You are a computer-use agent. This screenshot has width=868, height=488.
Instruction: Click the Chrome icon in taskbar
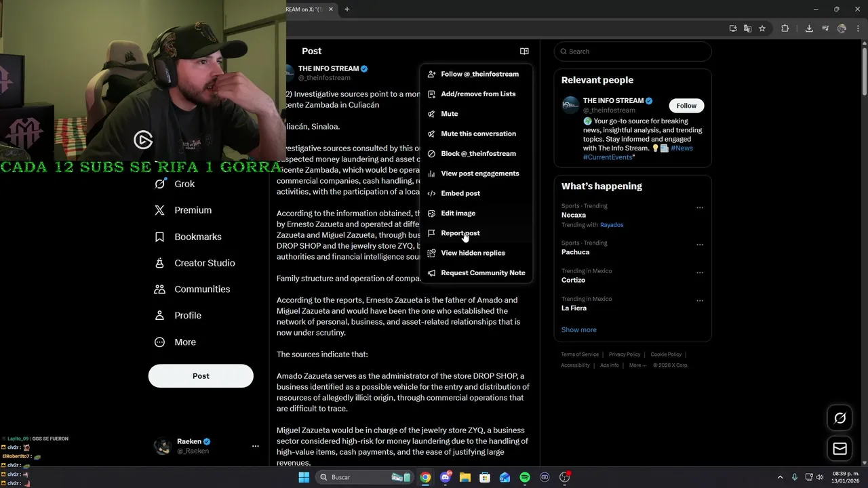pos(425,477)
